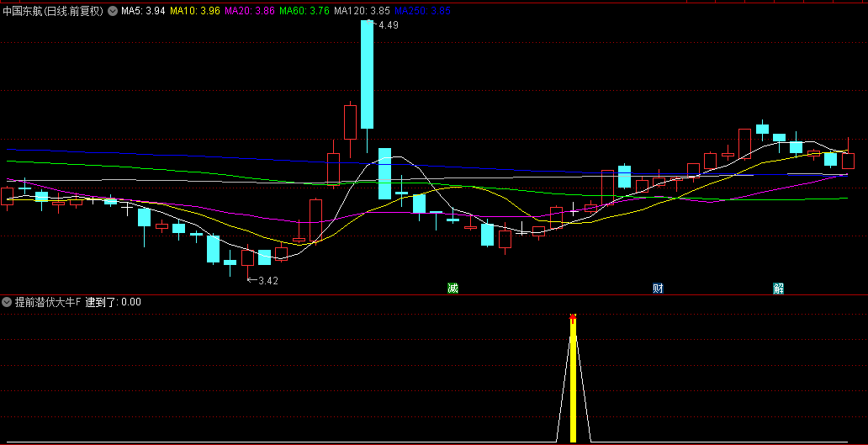Click the tall cyan candlestick at 4.49
The width and height of the screenshot is (868, 445).
coord(367,74)
